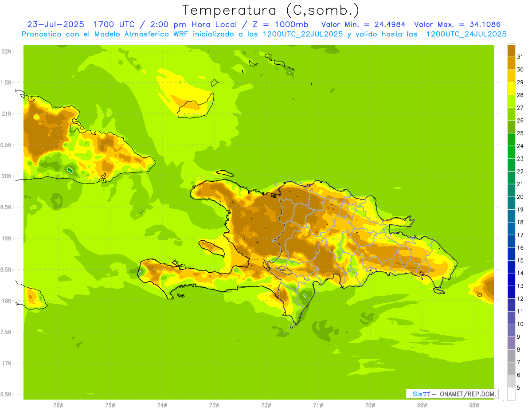Click legend color band between 6 and 7
This screenshot has height=411, width=532.
[511, 369]
